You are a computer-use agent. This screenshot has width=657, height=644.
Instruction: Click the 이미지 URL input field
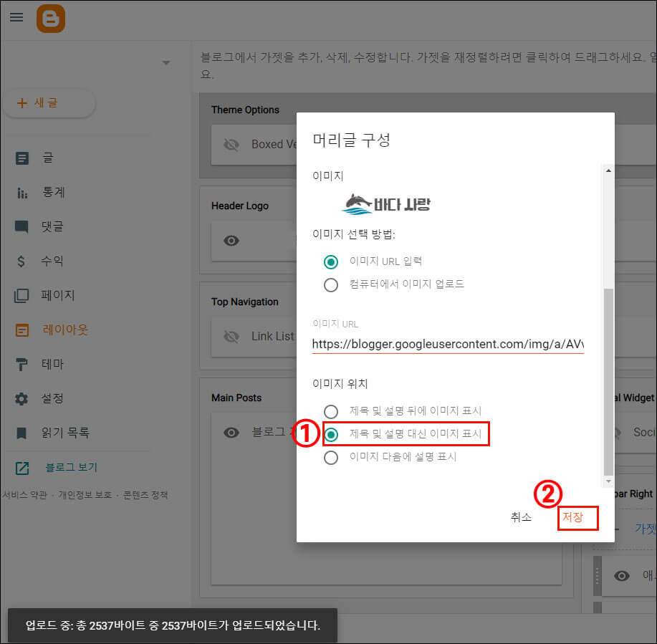tap(448, 345)
